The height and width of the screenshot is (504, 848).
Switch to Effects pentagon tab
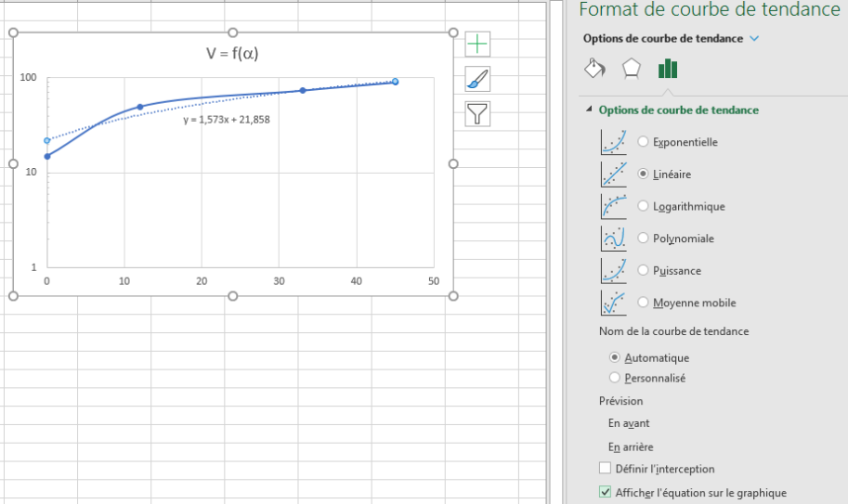tap(632, 69)
